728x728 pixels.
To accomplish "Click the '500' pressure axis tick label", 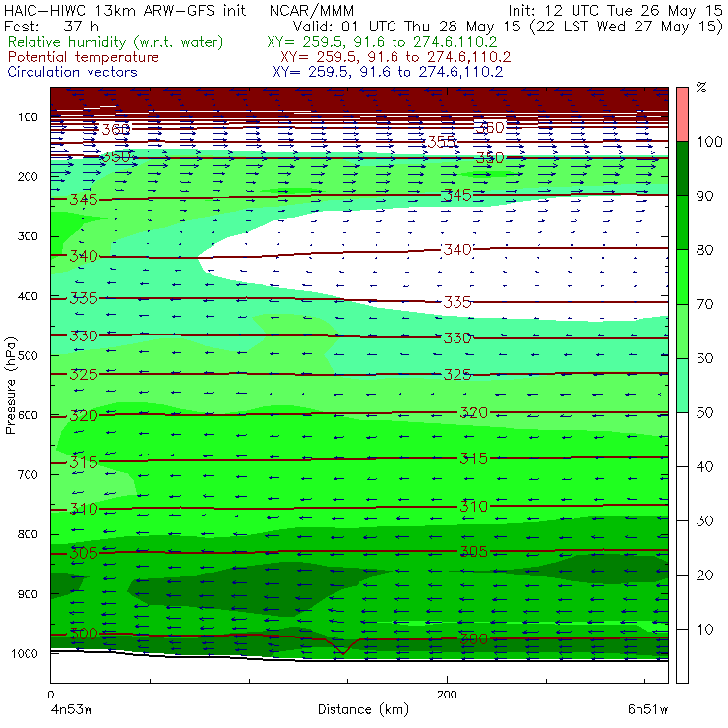I will (28, 356).
